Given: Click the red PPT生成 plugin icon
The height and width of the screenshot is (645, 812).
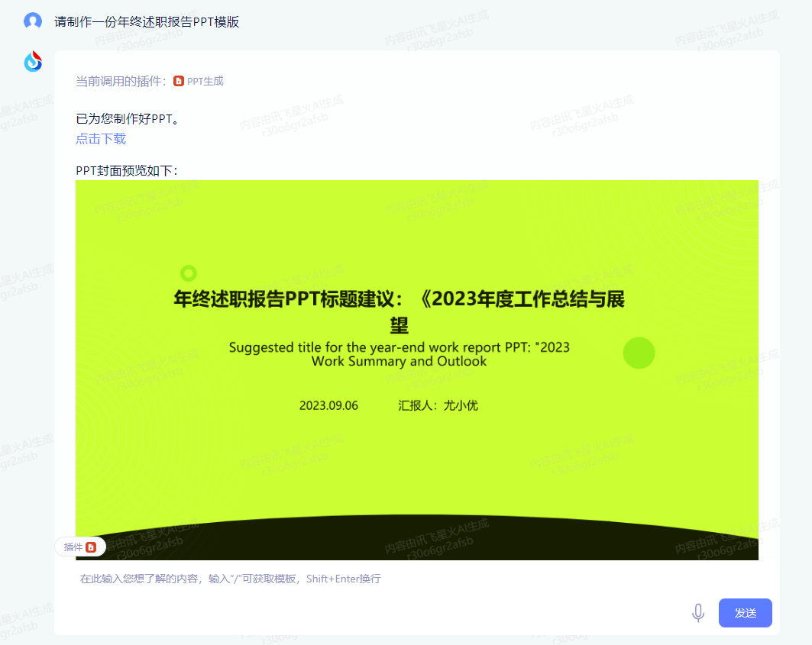Looking at the screenshot, I should (x=178, y=80).
